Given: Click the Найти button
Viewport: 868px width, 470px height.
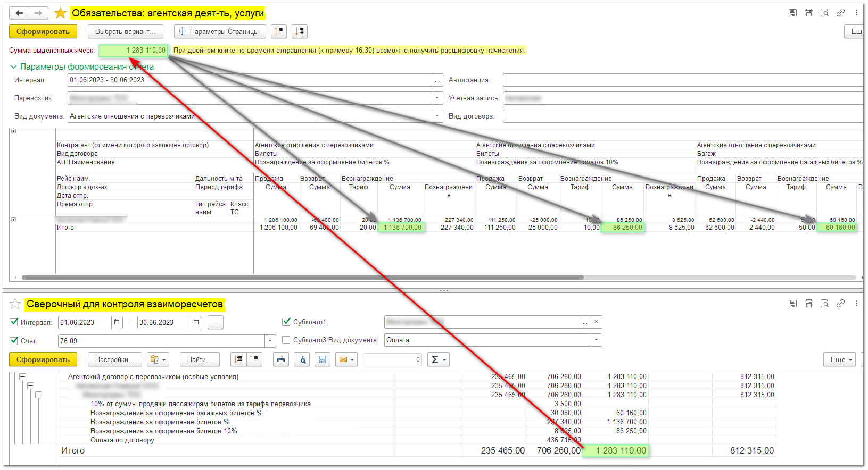Looking at the screenshot, I should [x=199, y=360].
